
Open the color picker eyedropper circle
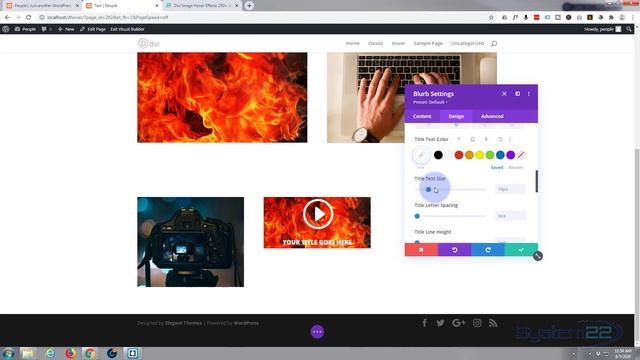point(421,155)
